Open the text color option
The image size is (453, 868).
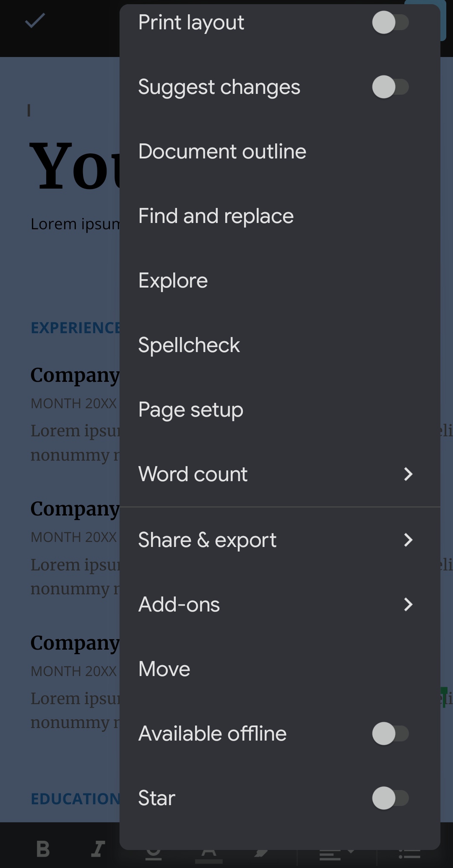[208, 856]
